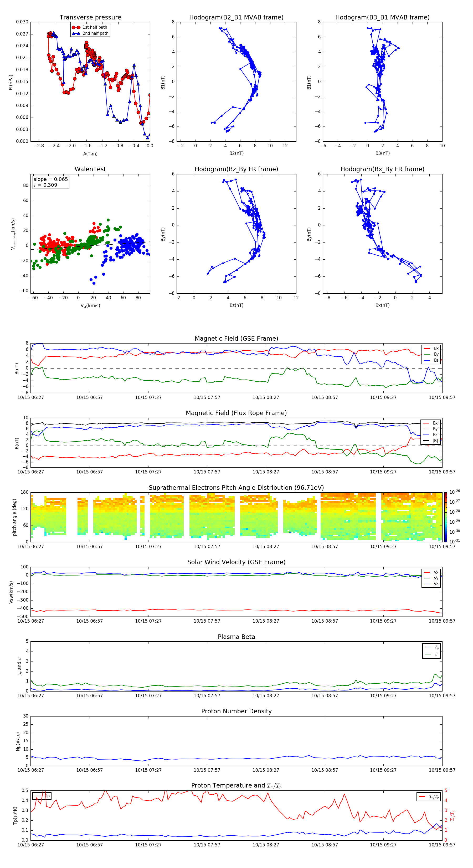This screenshot has height=868, width=473.
Task: Click the 'Transverse pressure' plot title
Action: click(90, 18)
